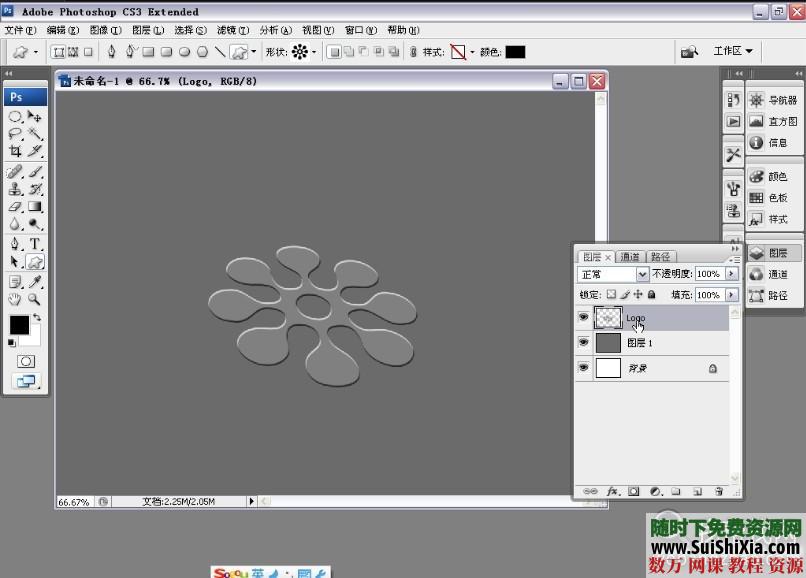Select the 背景 layer thumbnail

click(x=608, y=368)
